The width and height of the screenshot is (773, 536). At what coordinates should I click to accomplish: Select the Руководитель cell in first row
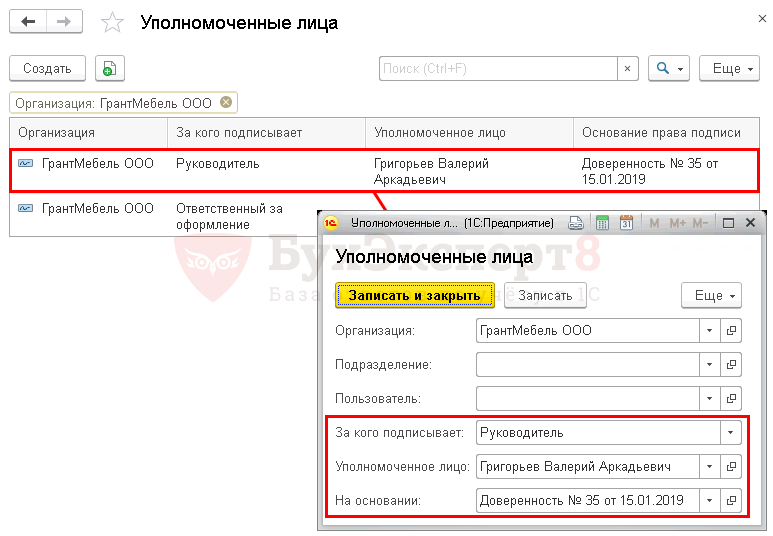[217, 163]
